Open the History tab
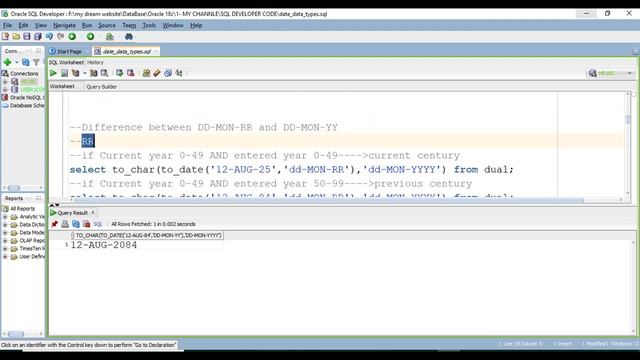The height and width of the screenshot is (360, 640). pyautogui.click(x=95, y=62)
